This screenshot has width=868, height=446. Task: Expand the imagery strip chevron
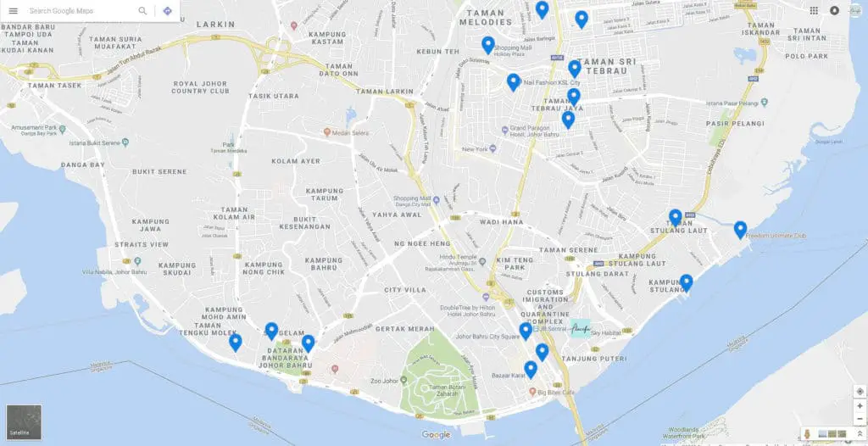click(860, 434)
